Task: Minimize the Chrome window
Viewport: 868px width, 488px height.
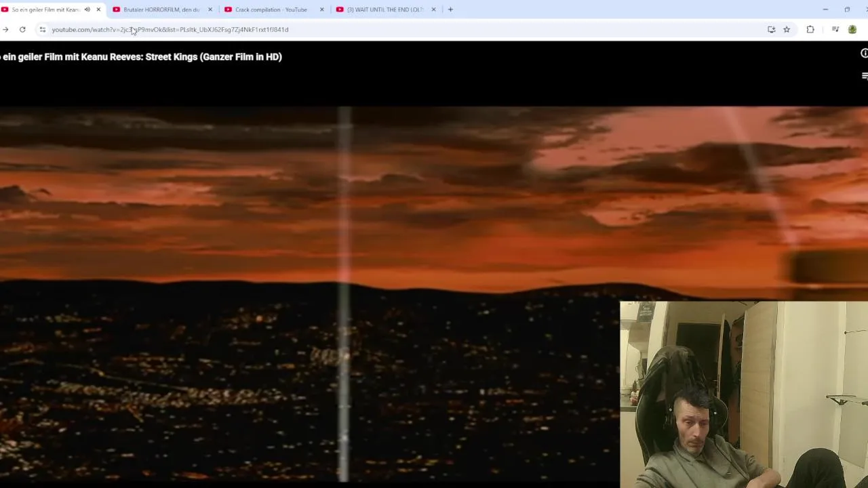Action: (825, 9)
